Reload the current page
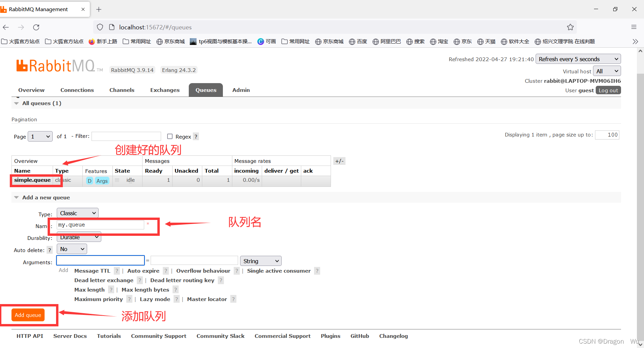Viewport: 644px width, 348px height. point(36,27)
